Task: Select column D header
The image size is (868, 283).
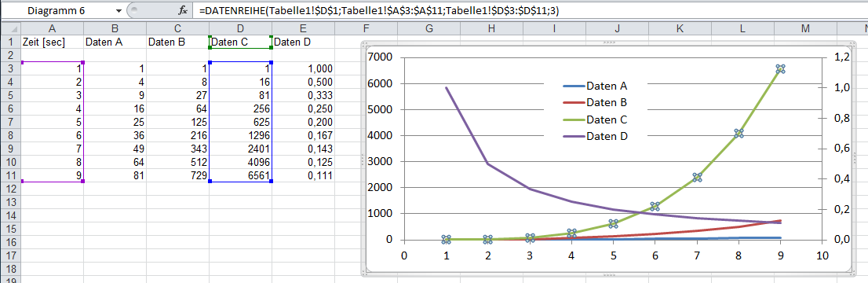Action: click(240, 28)
